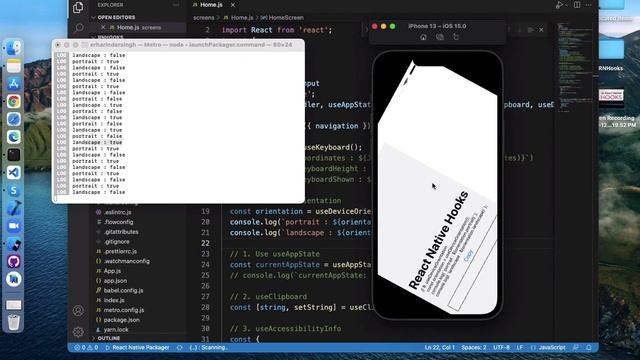
Task: Open editor More Actions ellipsis
Action: pyautogui.click(x=588, y=5)
